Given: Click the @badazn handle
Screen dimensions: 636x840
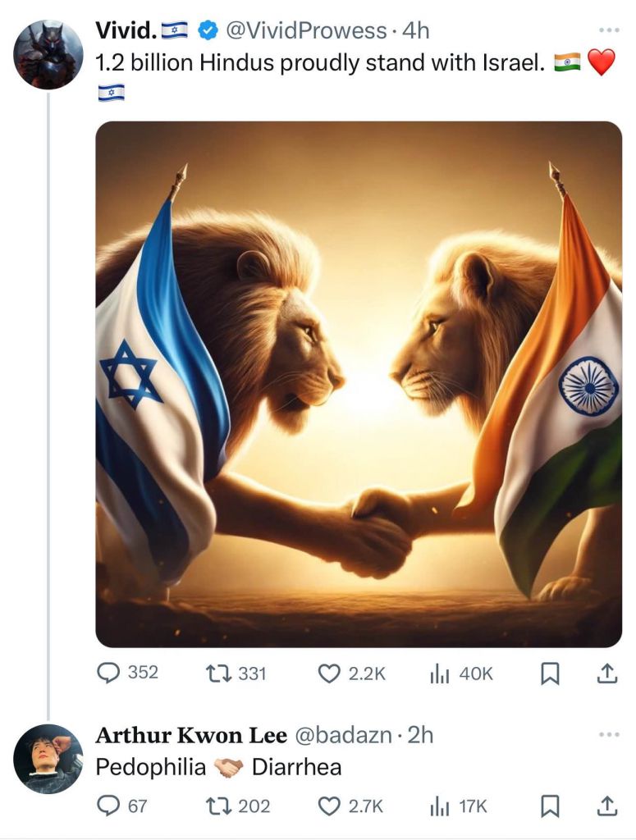Looking at the screenshot, I should pyautogui.click(x=341, y=735).
